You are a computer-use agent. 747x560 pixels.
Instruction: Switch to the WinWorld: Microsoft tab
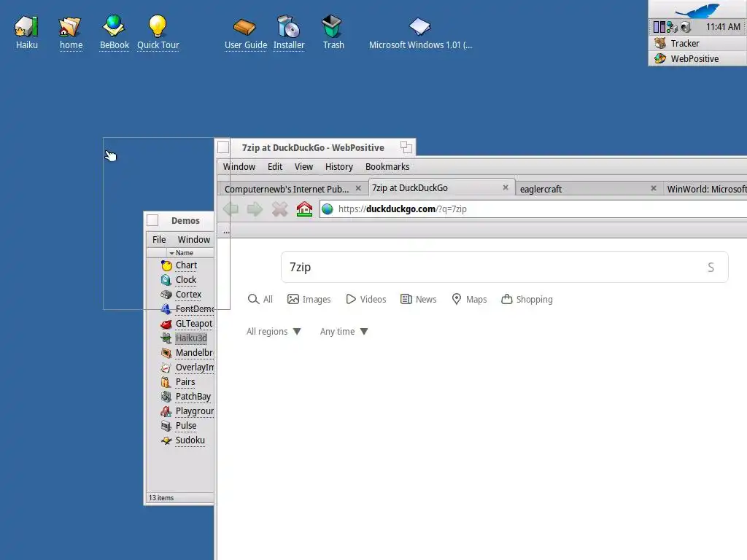point(707,189)
